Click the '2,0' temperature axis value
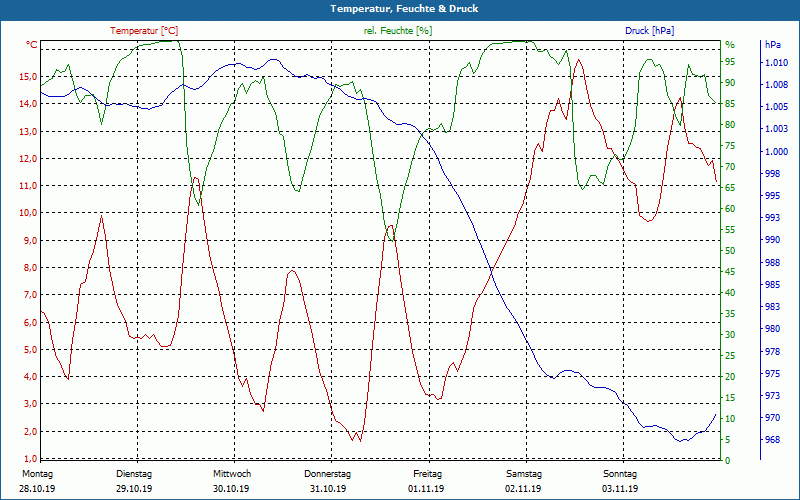Screen dimensions: 800x500 click(x=30, y=432)
